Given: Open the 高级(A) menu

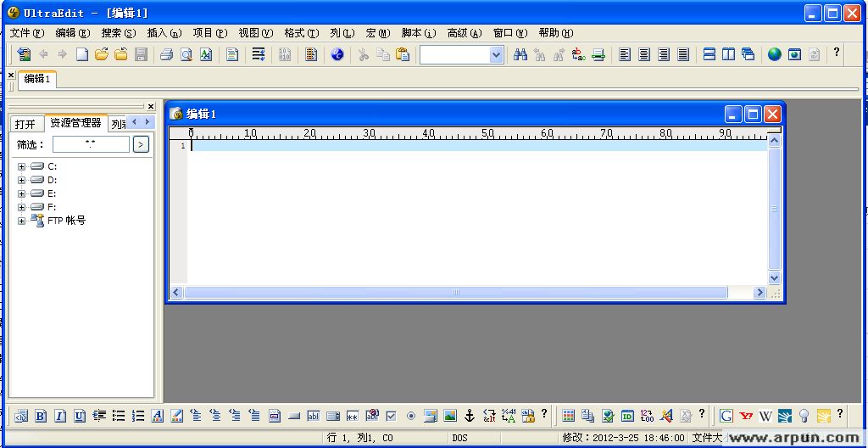Looking at the screenshot, I should (x=465, y=33).
